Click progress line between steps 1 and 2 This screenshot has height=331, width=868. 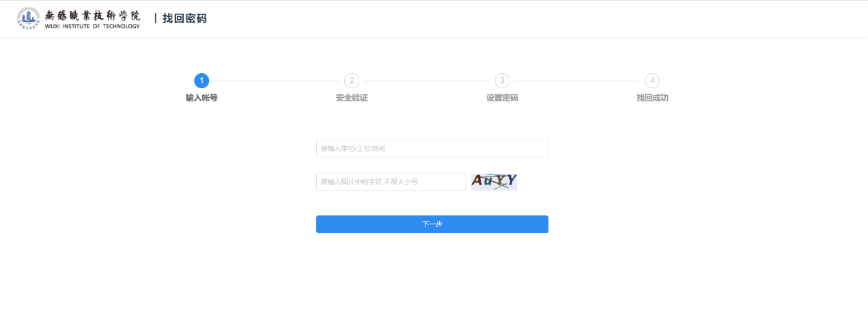[x=277, y=81]
